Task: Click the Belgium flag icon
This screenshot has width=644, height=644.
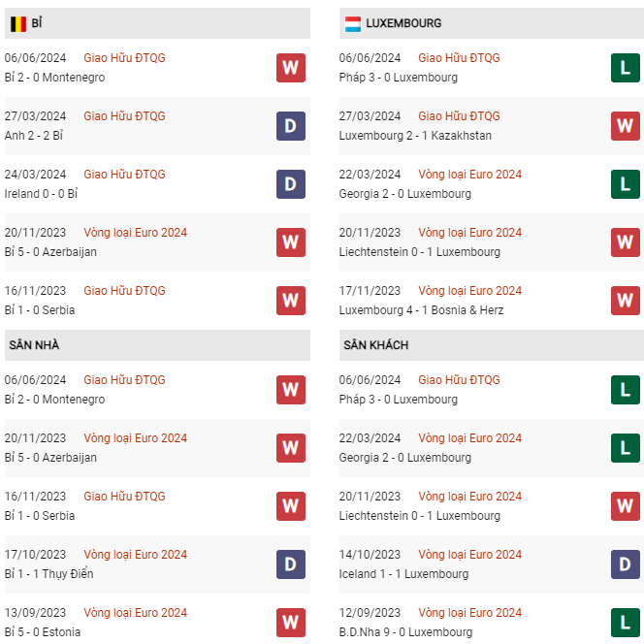Action: pos(17,23)
